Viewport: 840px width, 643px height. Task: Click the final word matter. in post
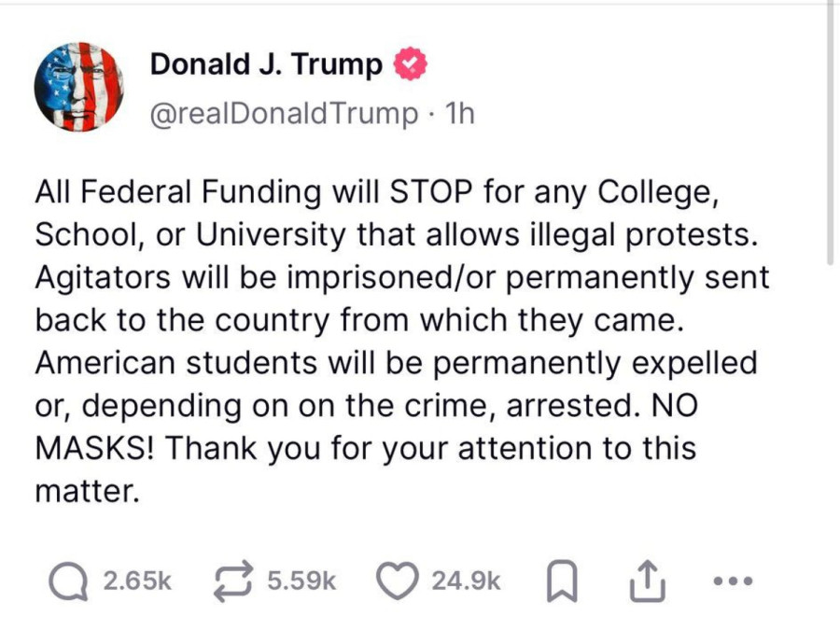(x=87, y=490)
